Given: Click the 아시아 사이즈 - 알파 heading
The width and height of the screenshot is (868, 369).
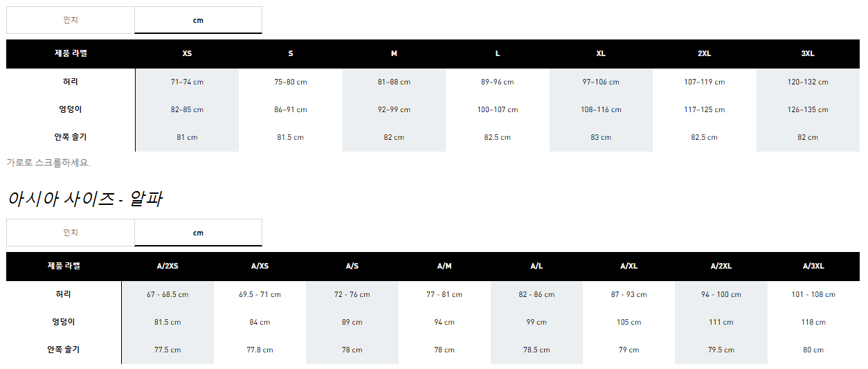Looking at the screenshot, I should tap(85, 199).
